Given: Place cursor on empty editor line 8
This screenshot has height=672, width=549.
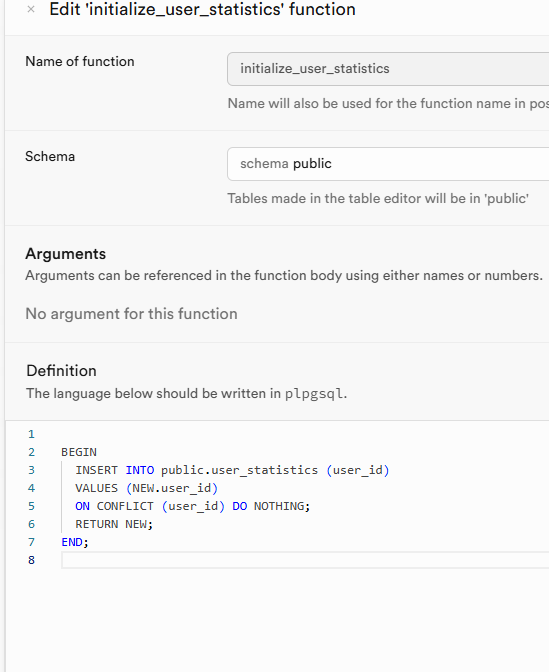Looking at the screenshot, I should 305,560.
